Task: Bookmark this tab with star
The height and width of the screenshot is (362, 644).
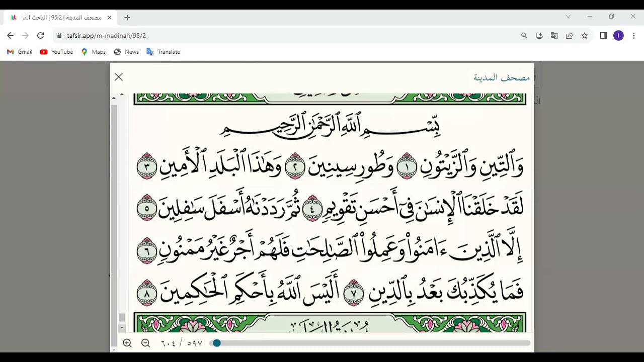Action: tap(585, 36)
